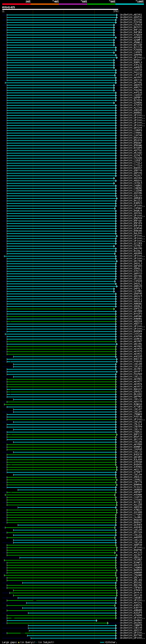146x644 pixels.
Task: Open hit UniRef100_Q9XFV0
Action: 131,17
